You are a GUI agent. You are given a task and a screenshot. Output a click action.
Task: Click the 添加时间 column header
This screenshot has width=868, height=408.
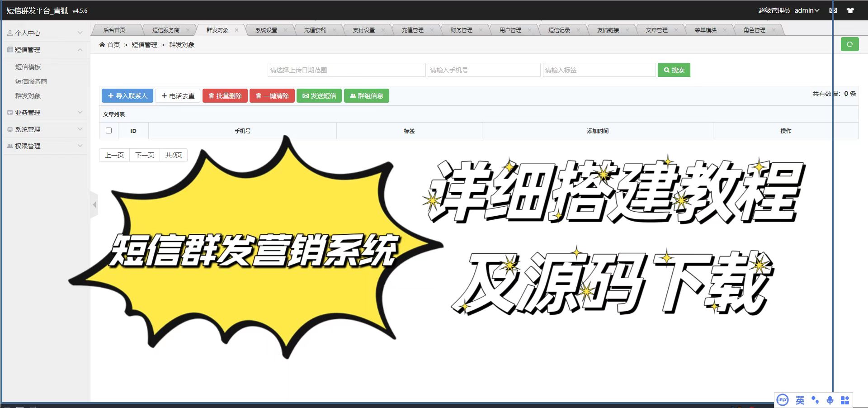tap(598, 131)
